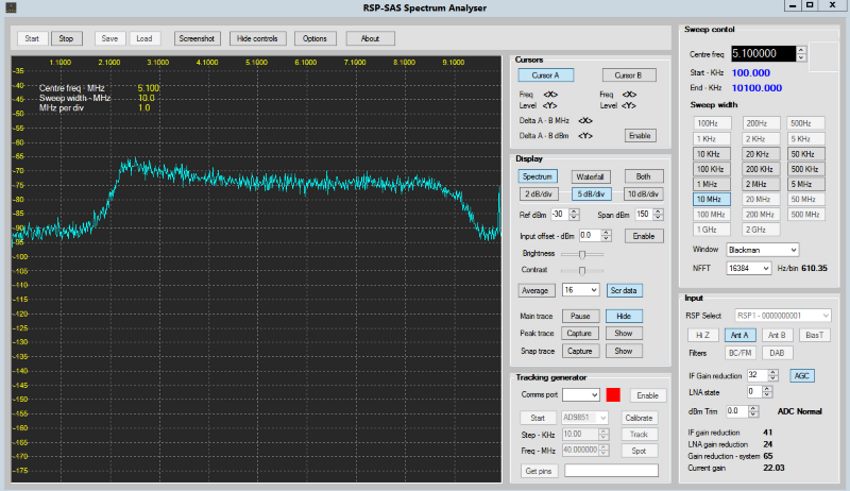This screenshot has height=491, width=850.
Task: Open the About dialog
Action: (x=370, y=38)
